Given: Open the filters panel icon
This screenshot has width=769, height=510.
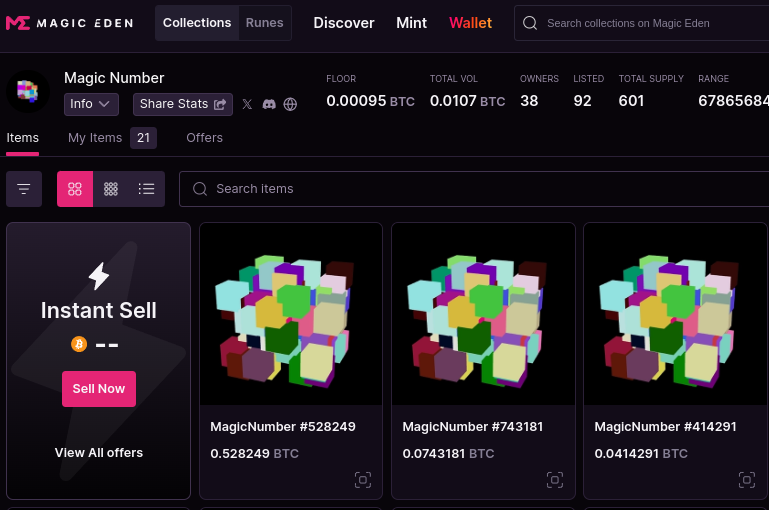Looking at the screenshot, I should (24, 189).
